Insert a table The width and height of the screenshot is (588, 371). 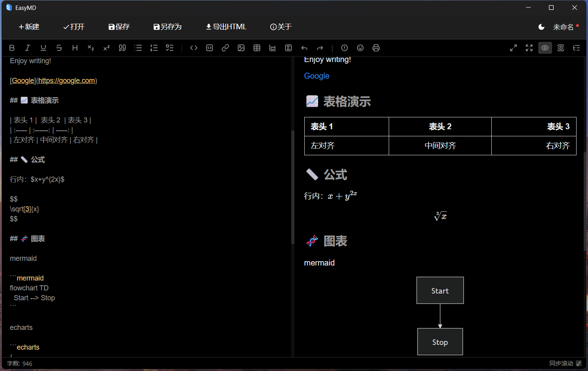coord(257,48)
